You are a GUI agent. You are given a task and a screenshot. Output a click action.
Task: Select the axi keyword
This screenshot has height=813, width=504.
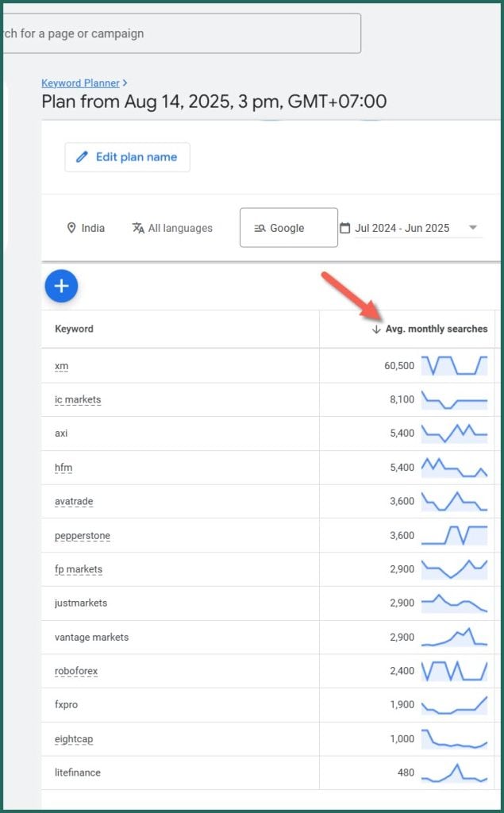61,433
